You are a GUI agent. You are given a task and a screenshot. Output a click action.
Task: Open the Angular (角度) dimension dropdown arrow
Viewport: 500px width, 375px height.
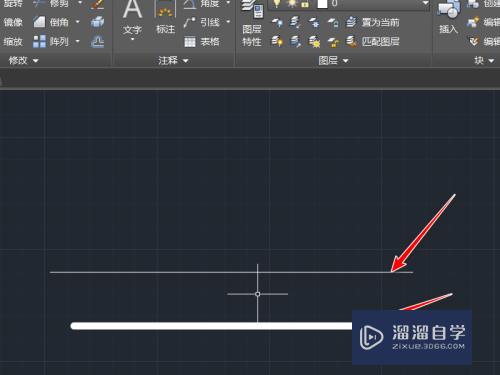(228, 3)
